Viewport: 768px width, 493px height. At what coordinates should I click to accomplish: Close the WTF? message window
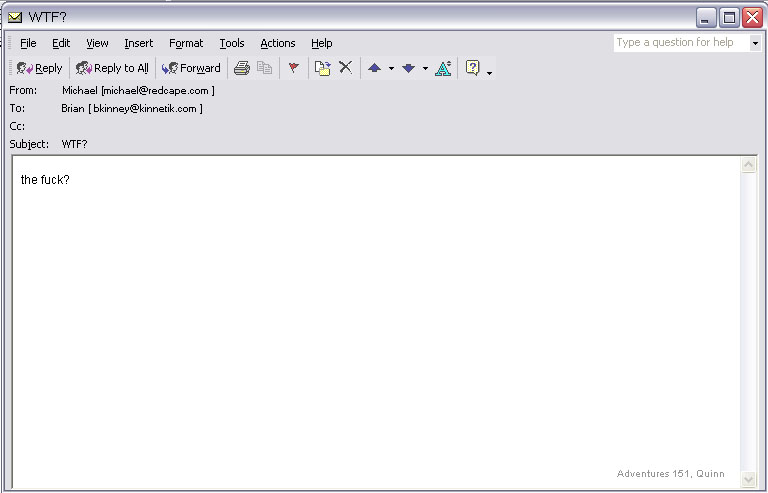(x=752, y=18)
